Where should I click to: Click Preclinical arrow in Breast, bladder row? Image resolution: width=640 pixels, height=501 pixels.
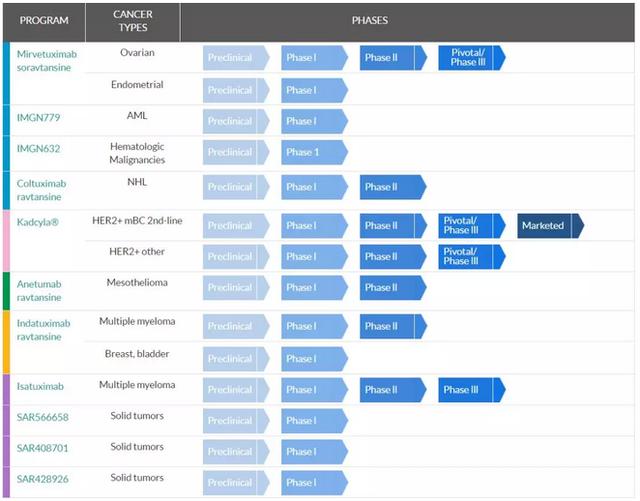[233, 357]
